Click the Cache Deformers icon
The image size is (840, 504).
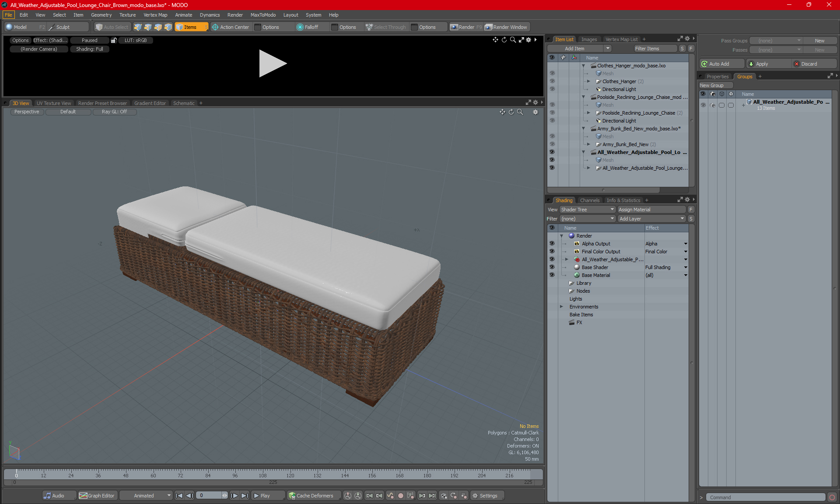[292, 496]
